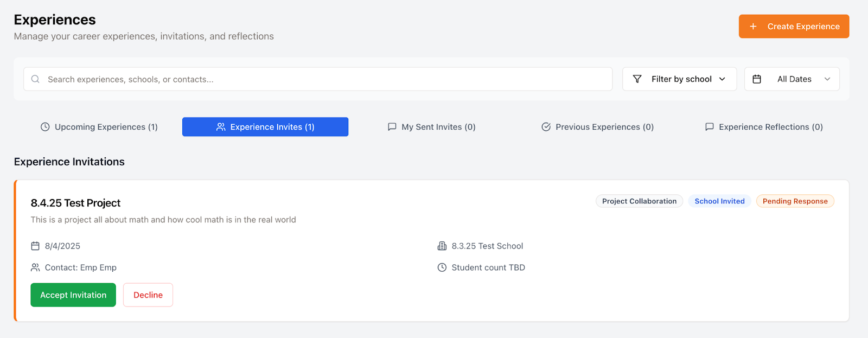Screen dimensions: 868x338
Task: Open the Filter by school dropdown
Action: pos(679,79)
